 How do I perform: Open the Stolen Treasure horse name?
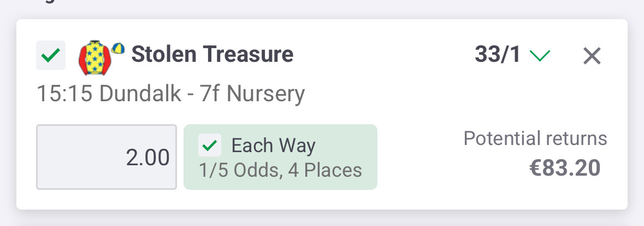point(212,55)
